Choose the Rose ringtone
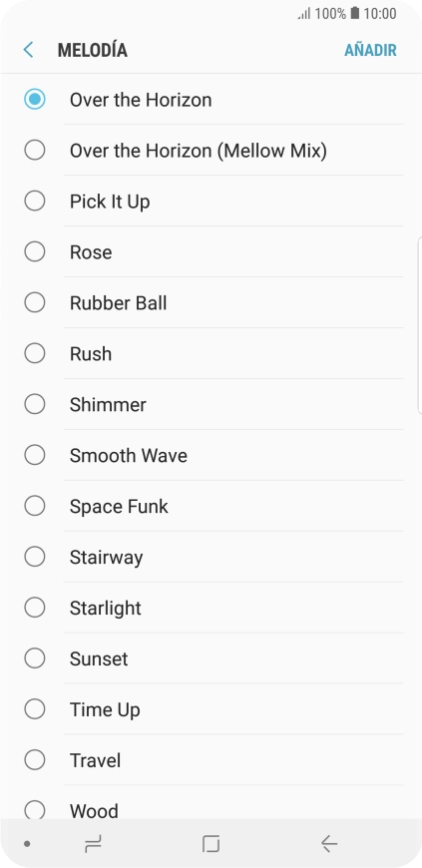Viewport: 422px width, 868px height. [211, 251]
